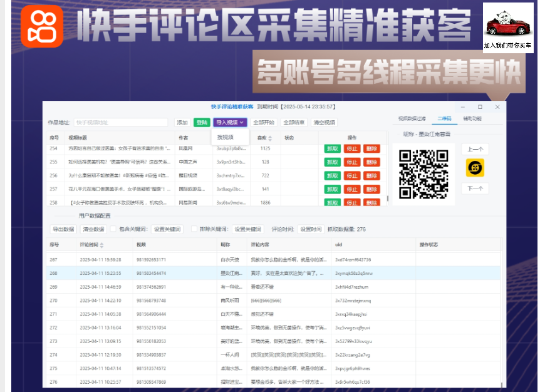Viewport: 540px width, 392px height.
Task: Click 删除 for row 256
Action: (371, 176)
